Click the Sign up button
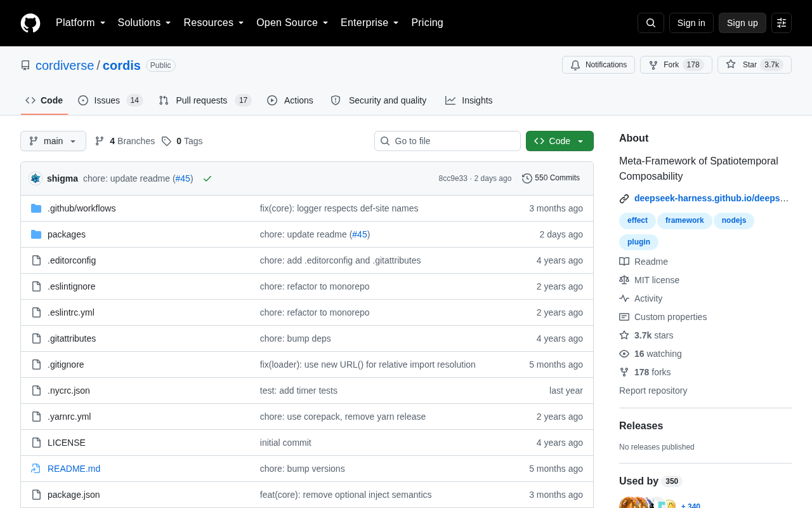 pos(742,23)
